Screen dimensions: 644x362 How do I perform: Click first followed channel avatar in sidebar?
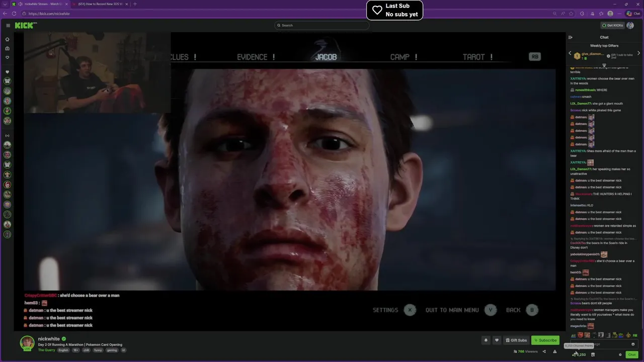7,81
